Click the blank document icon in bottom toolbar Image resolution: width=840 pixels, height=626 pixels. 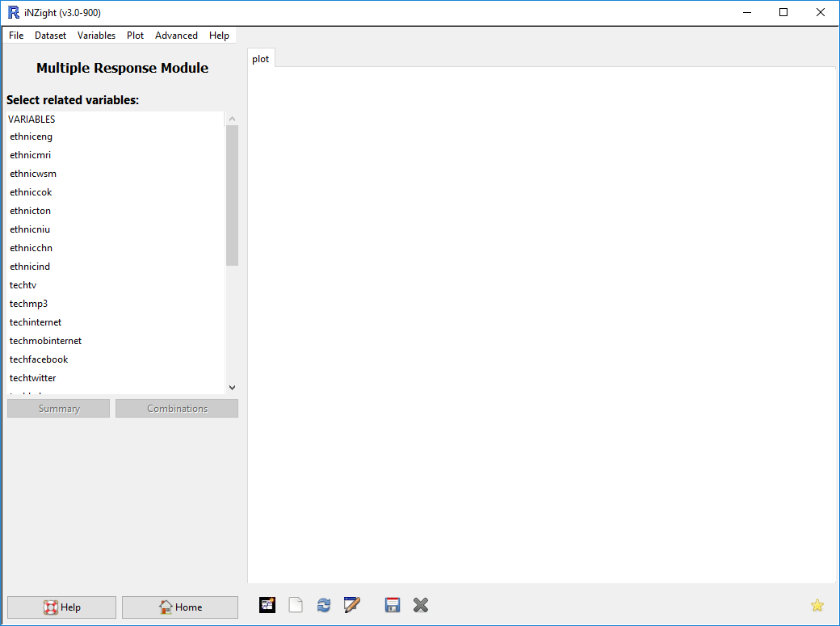click(x=296, y=604)
